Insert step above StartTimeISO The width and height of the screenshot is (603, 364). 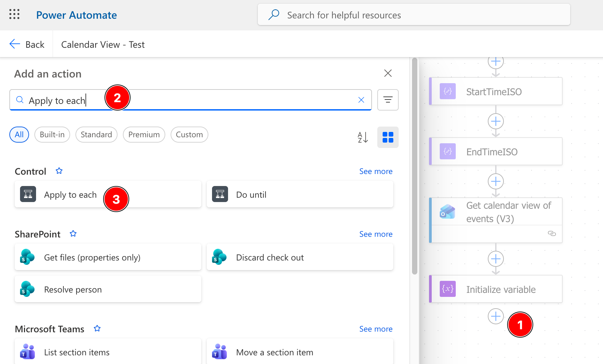[496, 61]
